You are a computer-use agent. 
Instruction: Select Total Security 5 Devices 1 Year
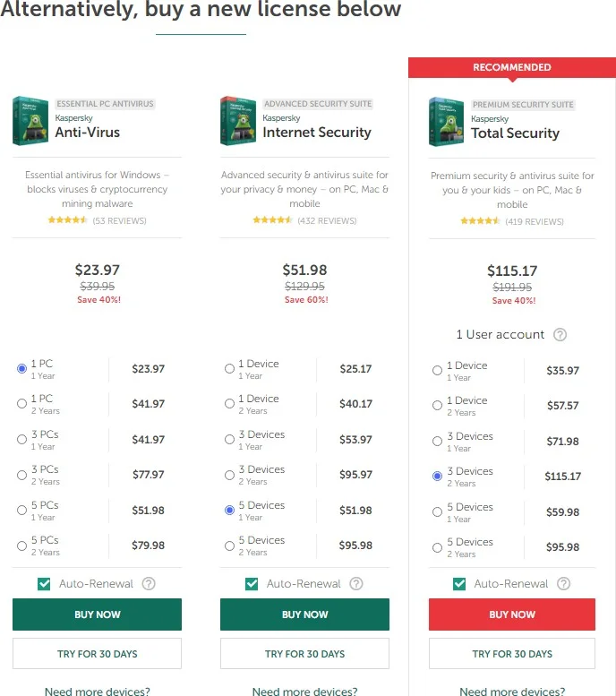(437, 512)
